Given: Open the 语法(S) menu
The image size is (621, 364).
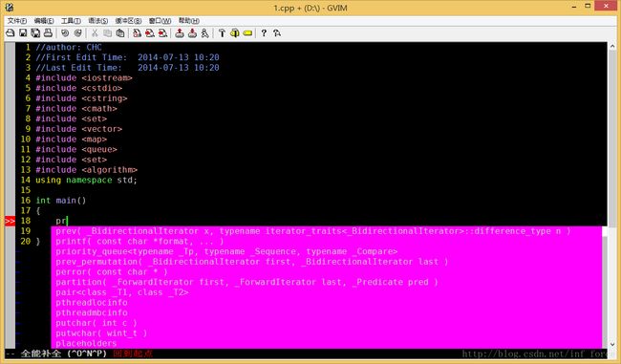Looking at the screenshot, I should point(97,21).
